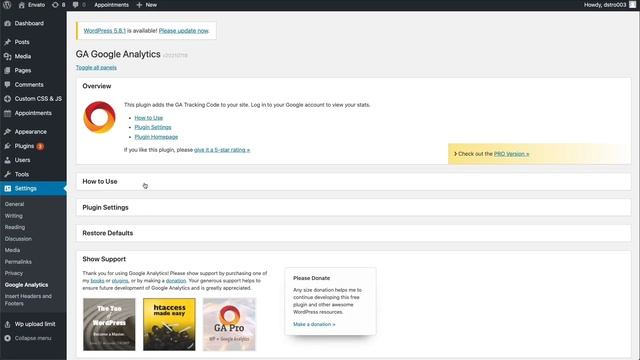Open Appointments in the admin bar
Viewport: 640px width, 360px height.
(111, 5)
